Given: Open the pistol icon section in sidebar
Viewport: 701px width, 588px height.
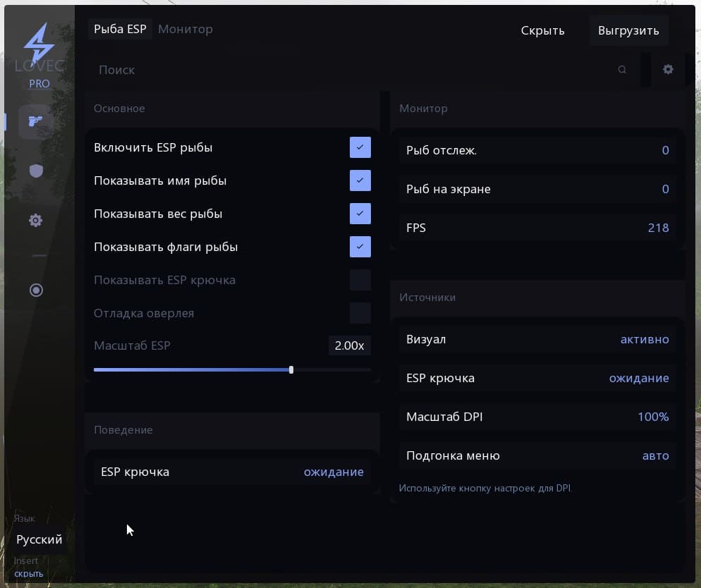Looking at the screenshot, I should pyautogui.click(x=36, y=121).
